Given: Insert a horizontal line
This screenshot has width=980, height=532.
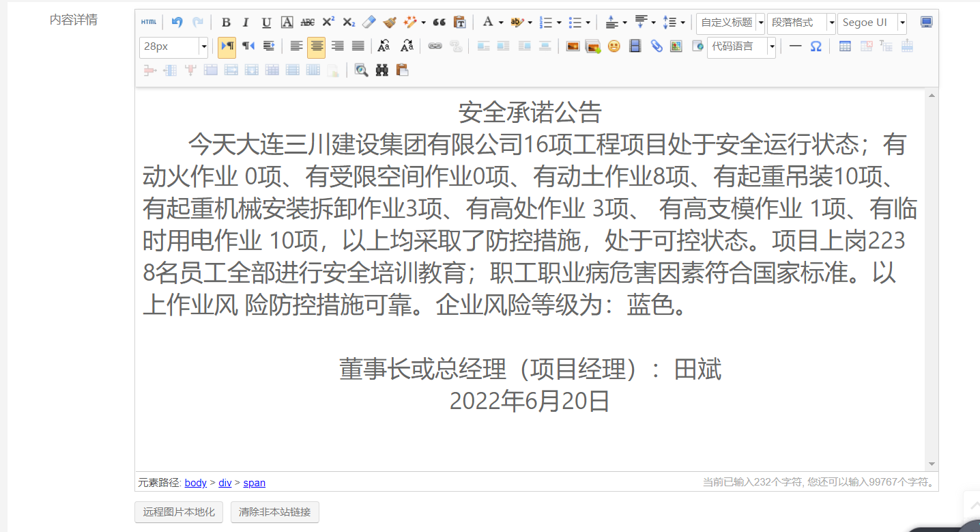Looking at the screenshot, I should click(x=795, y=46).
